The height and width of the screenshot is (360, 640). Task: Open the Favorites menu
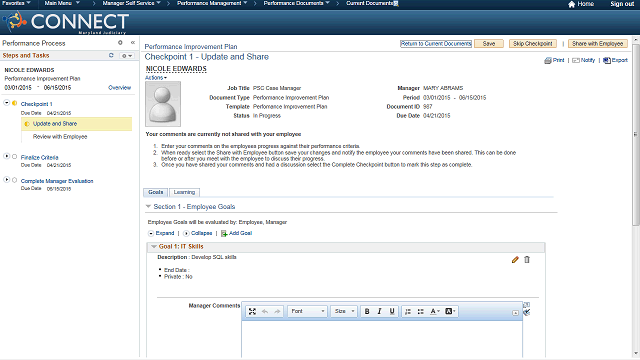[x=16, y=3]
